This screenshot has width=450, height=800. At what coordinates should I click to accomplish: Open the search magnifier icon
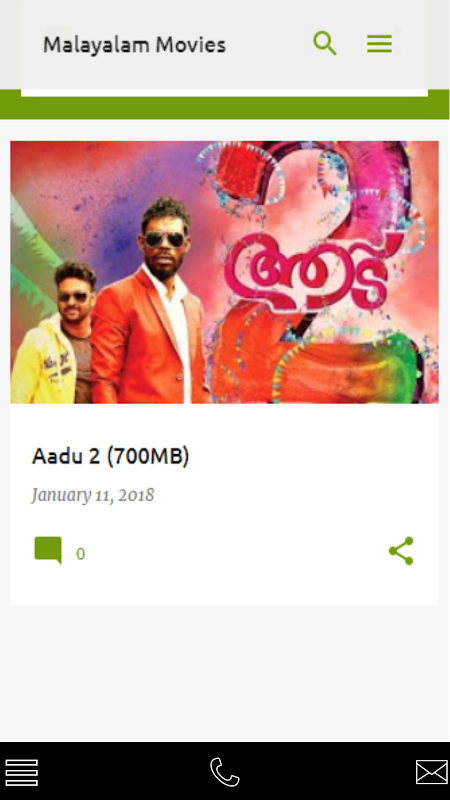[x=325, y=43]
